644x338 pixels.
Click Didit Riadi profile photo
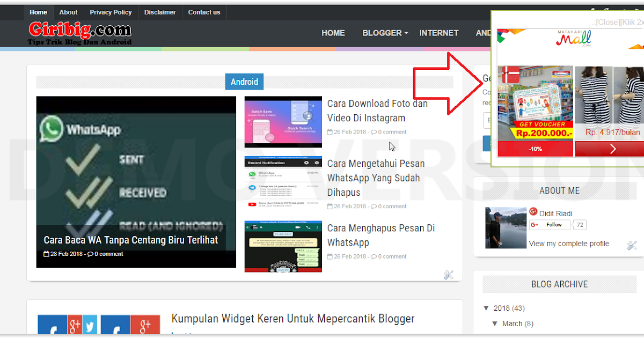506,228
